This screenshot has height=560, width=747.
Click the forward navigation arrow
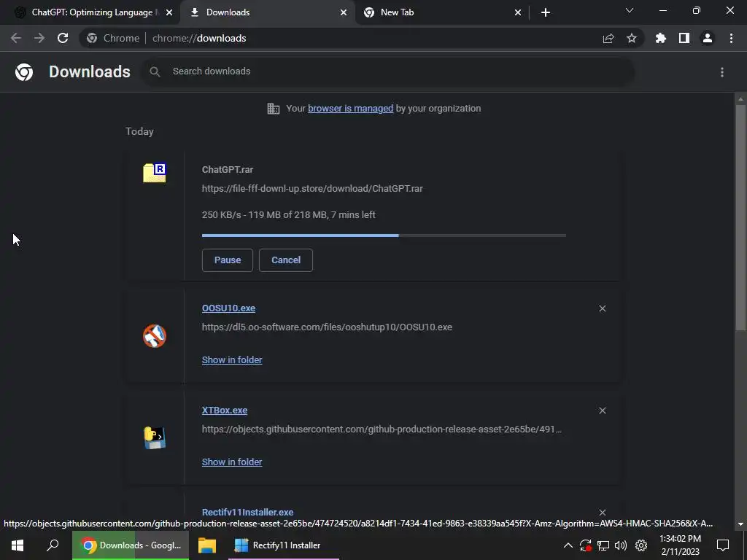[39, 38]
